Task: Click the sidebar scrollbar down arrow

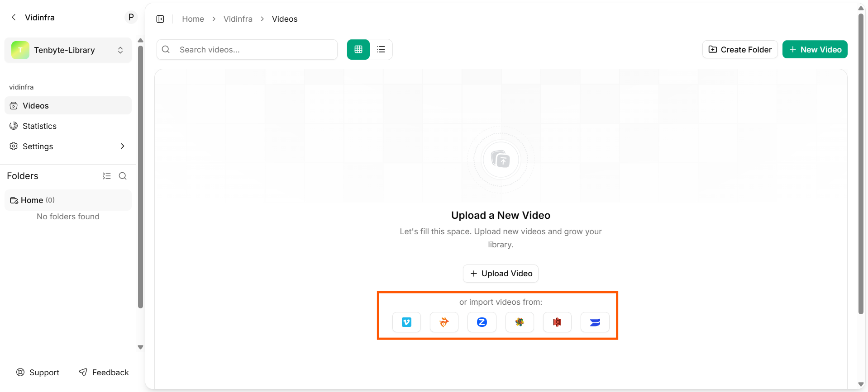Action: click(x=140, y=347)
